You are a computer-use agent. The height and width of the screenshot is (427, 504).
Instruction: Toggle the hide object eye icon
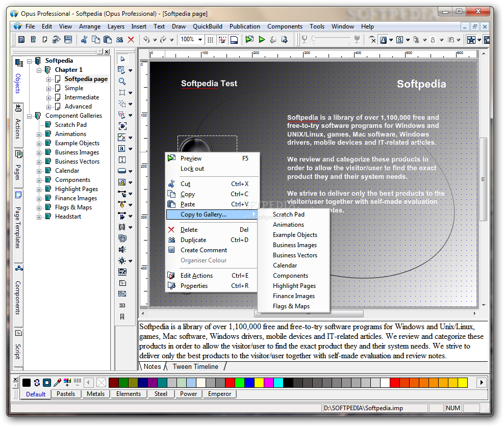(x=372, y=39)
